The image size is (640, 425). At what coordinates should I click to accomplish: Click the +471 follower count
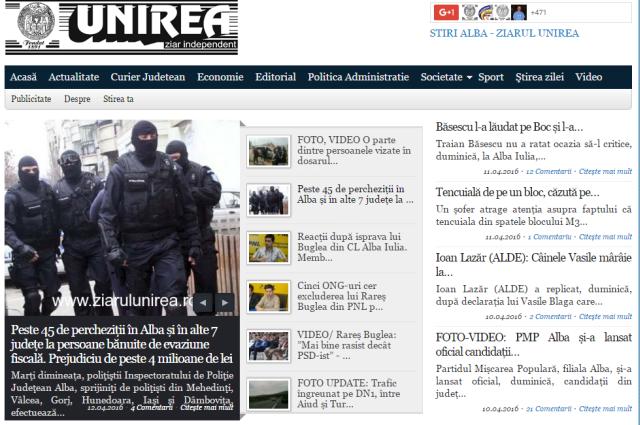pos(538,12)
